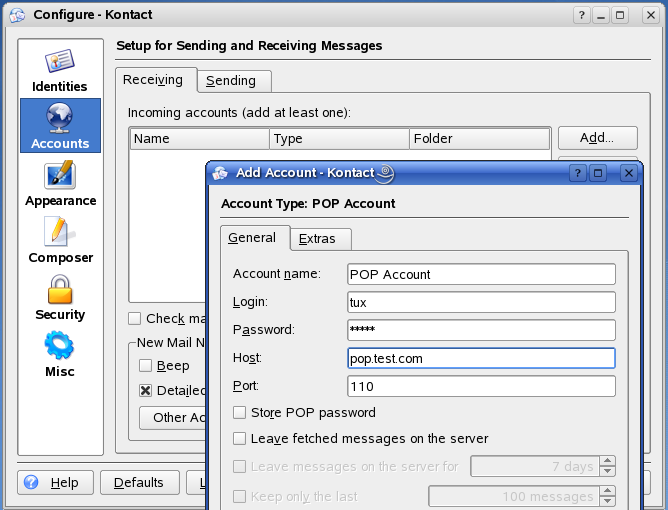Decrease the 100 messages spinner value
The image size is (668, 510).
[x=607, y=501]
